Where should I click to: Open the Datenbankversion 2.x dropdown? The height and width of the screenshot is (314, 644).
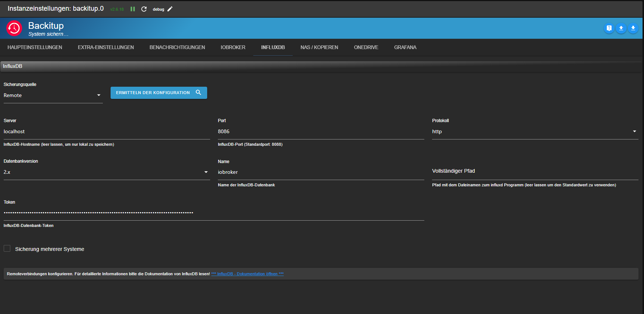point(106,172)
